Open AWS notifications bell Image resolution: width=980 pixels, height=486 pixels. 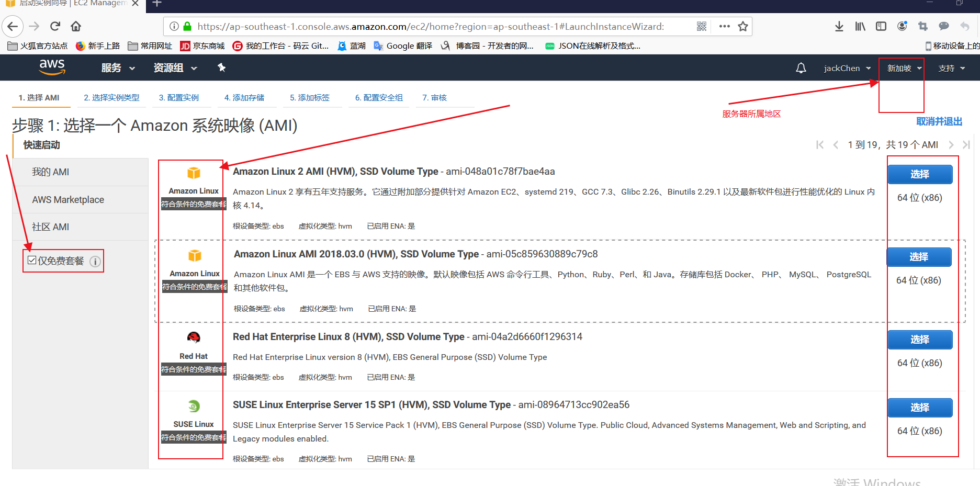[801, 68]
